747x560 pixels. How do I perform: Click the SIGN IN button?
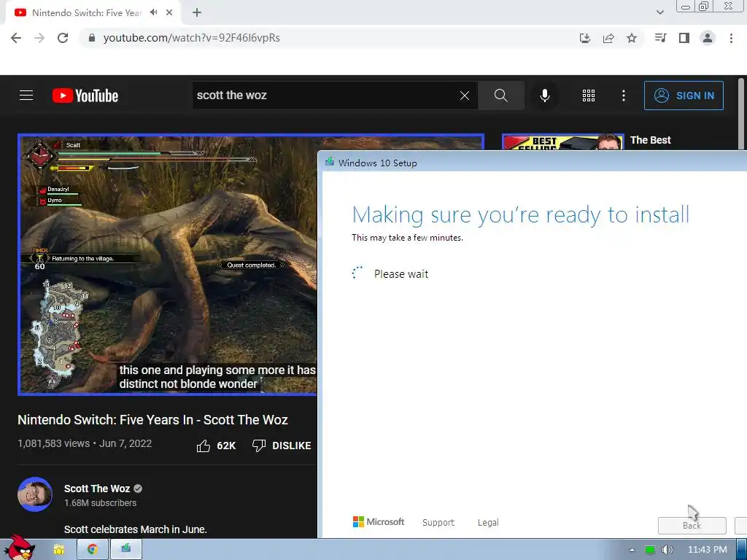[684, 96]
